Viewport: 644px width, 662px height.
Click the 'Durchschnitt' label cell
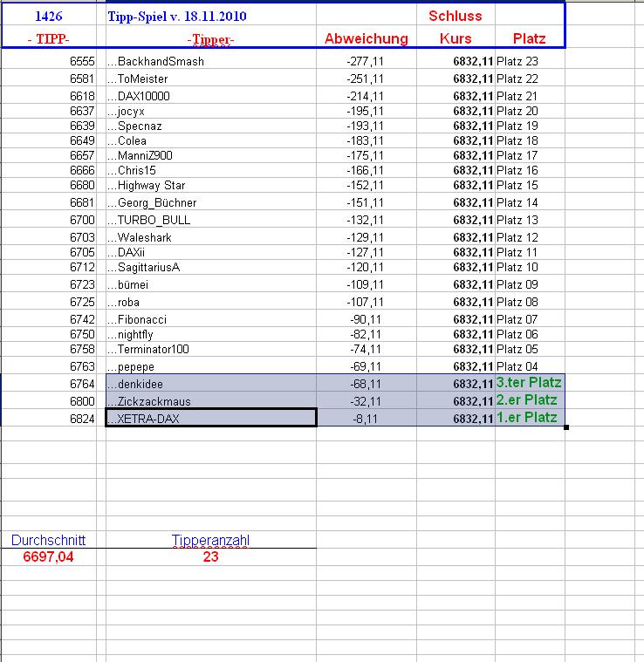point(49,540)
